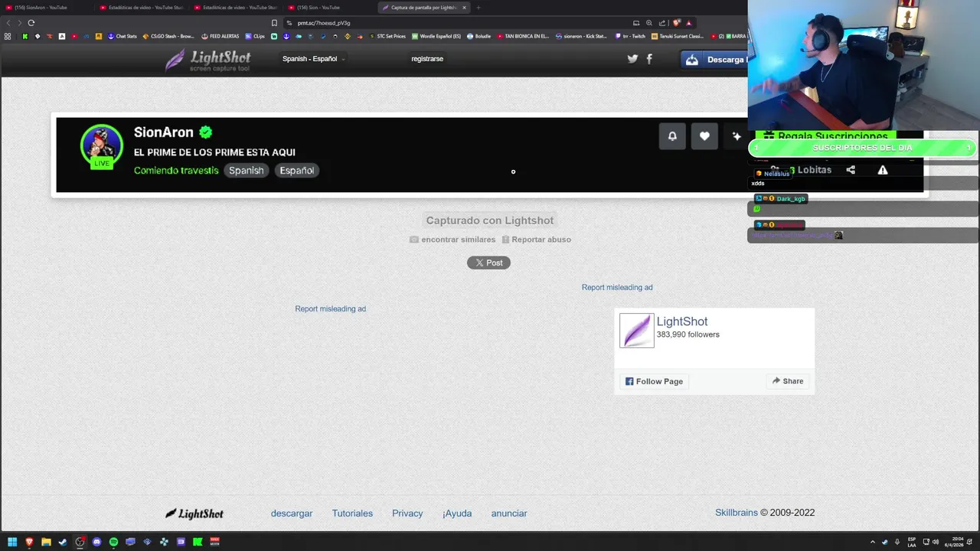Click the zoom magnifier icon in the address bar
980x551 pixels.
coord(649,23)
